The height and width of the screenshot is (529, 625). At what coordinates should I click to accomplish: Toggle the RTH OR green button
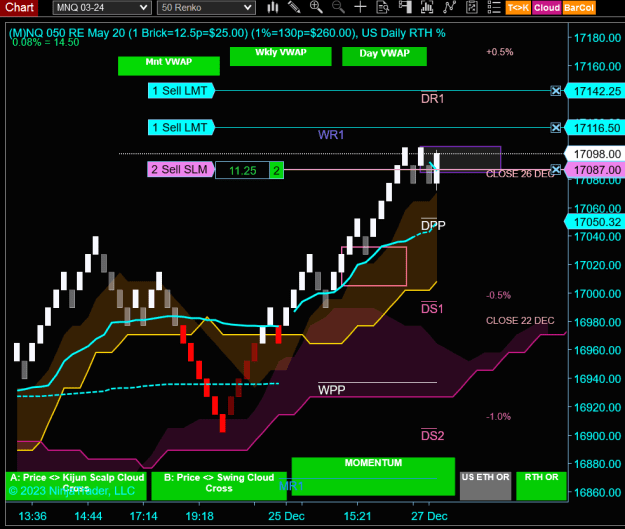coord(541,486)
